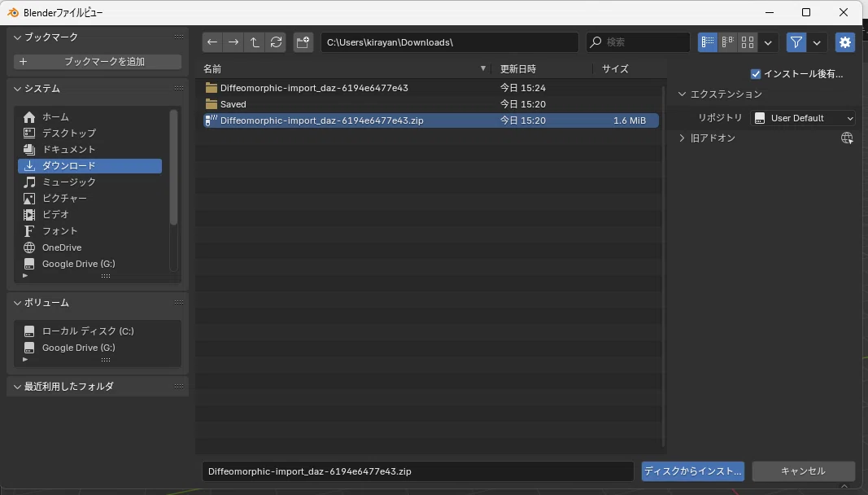Image resolution: width=868 pixels, height=495 pixels.
Task: Open the リポジトリ User Default dropdown
Action: click(803, 118)
